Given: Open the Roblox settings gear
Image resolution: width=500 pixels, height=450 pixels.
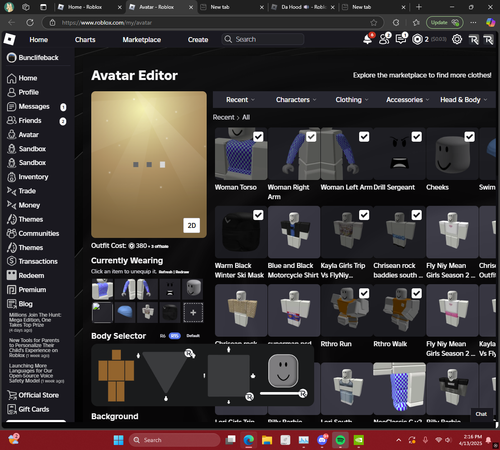Looking at the screenshot, I should click(x=457, y=39).
